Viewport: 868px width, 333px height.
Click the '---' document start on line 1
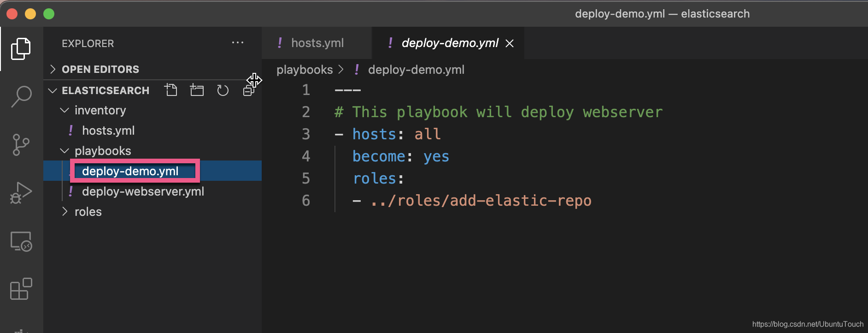[348, 90]
